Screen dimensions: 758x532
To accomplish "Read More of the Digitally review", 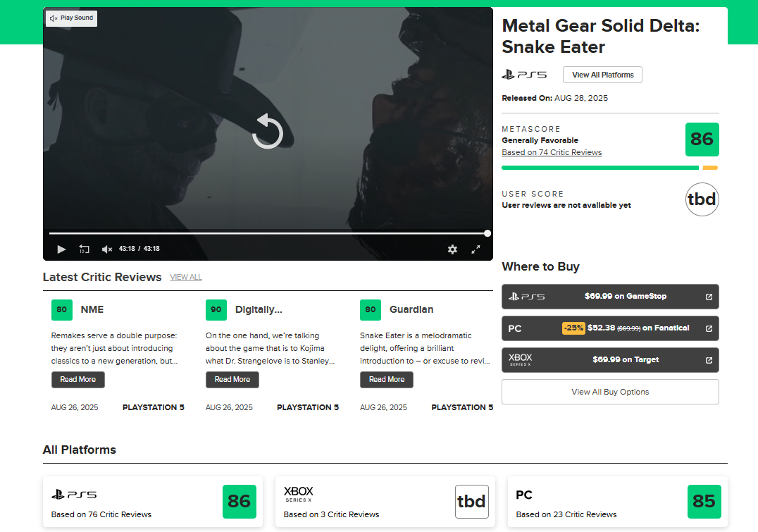I will coord(232,380).
